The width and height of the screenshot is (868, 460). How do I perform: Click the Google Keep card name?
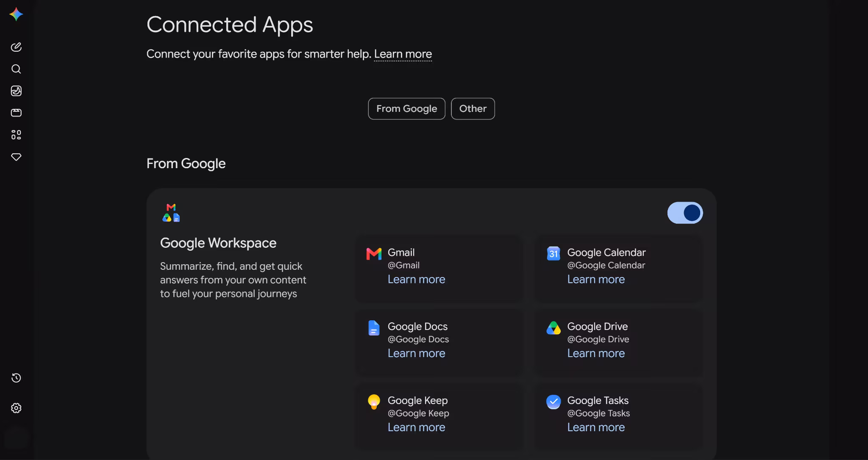(x=417, y=401)
